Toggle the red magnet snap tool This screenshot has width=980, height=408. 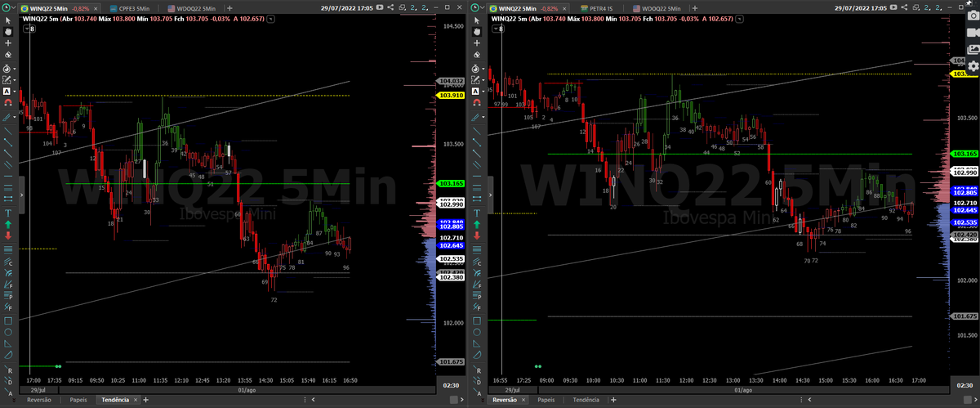8,103
